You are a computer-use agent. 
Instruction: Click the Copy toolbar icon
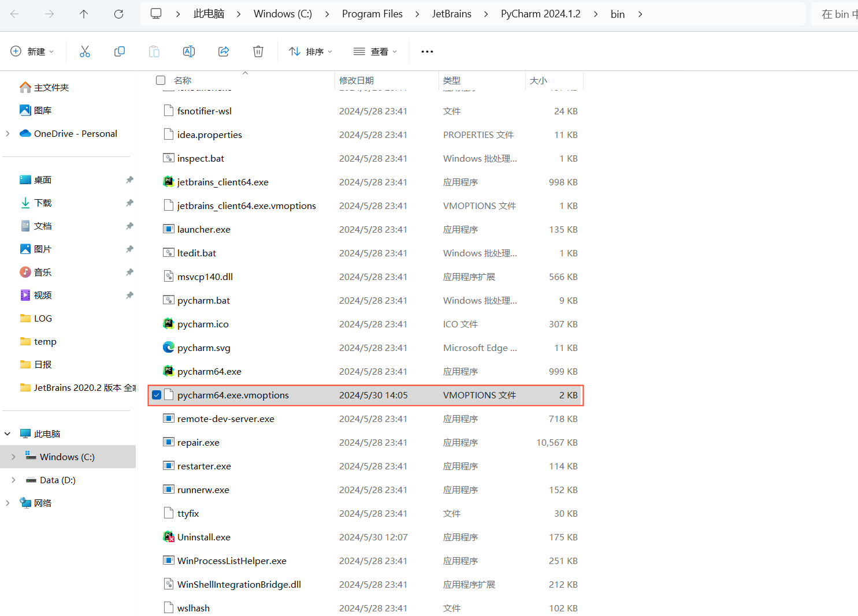point(120,51)
